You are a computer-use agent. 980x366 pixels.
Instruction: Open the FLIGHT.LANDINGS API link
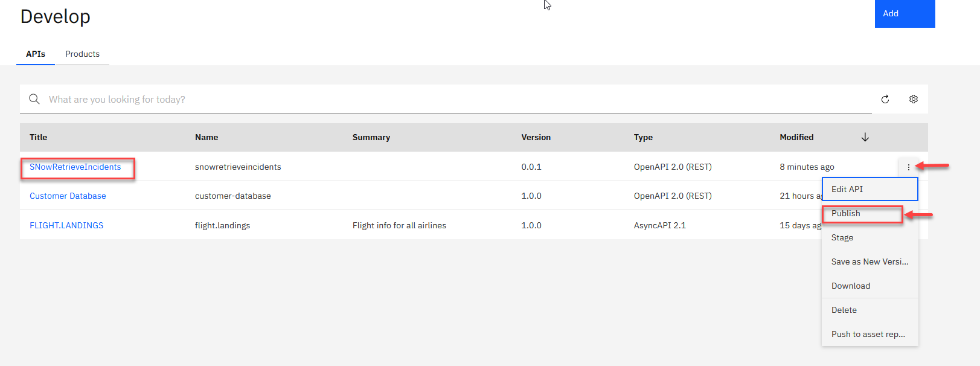click(x=66, y=225)
